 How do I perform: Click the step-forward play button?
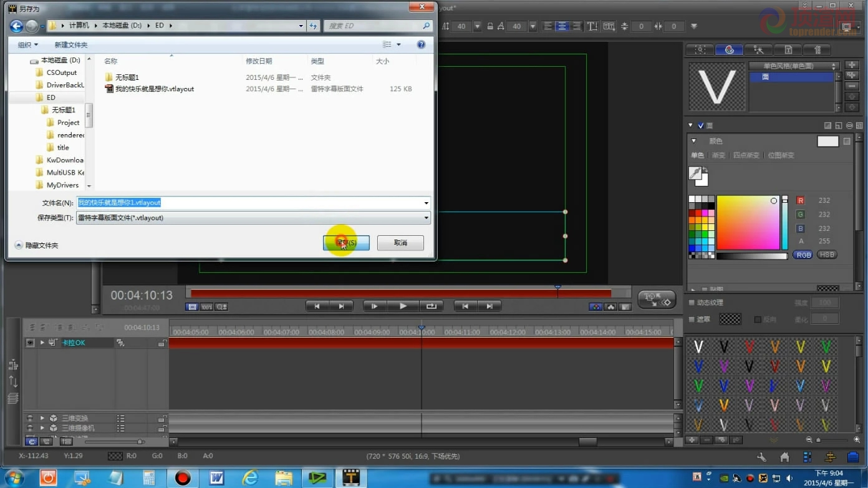[374, 306]
